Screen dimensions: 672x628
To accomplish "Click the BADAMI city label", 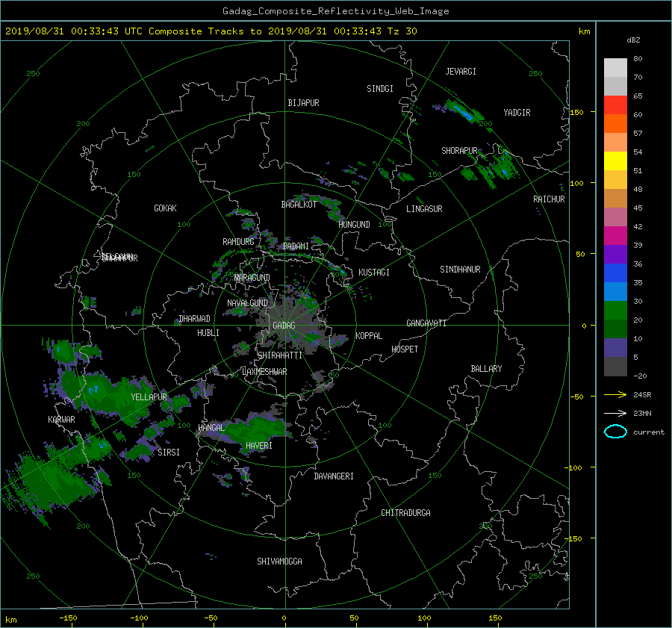I will [296, 246].
